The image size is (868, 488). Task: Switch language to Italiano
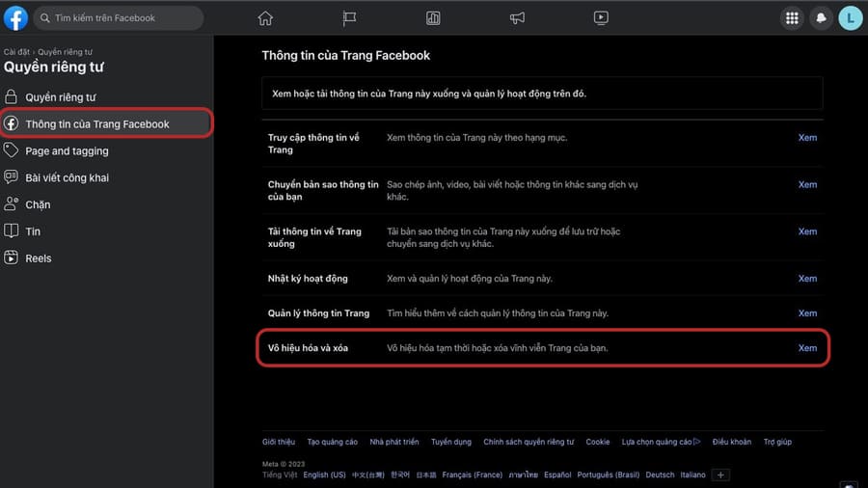[x=692, y=474]
